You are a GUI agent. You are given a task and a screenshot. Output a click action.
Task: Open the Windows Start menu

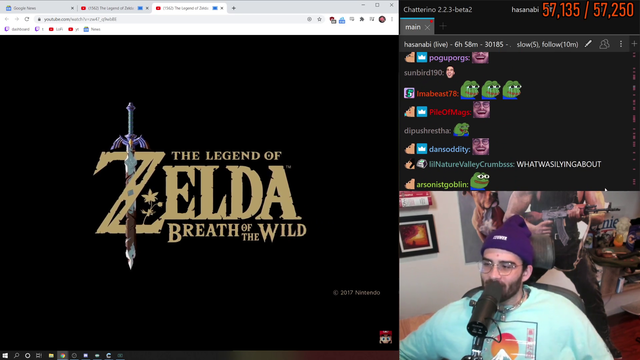[5, 356]
